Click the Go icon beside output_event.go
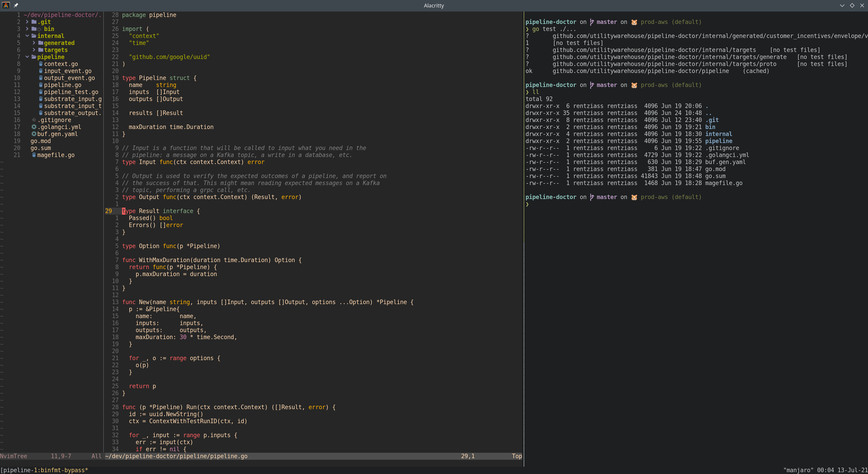Viewport: 868px width, 474px height. (41, 78)
